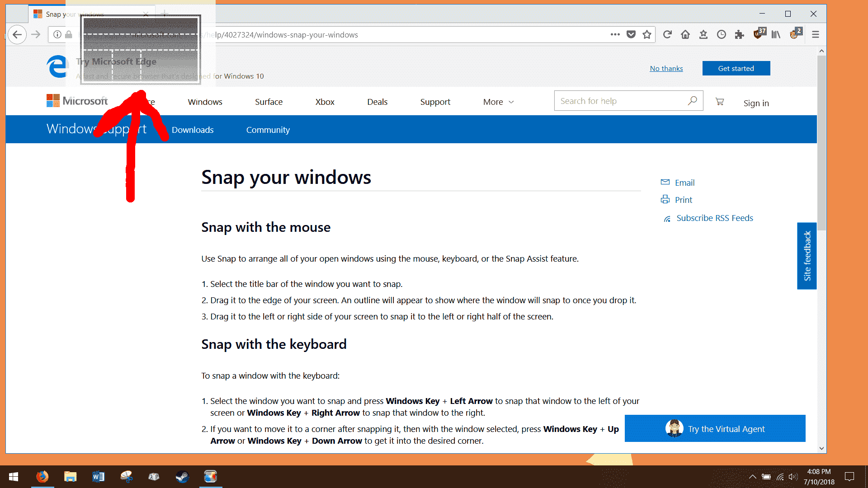Open the Action Center notifications icon

click(849, 476)
